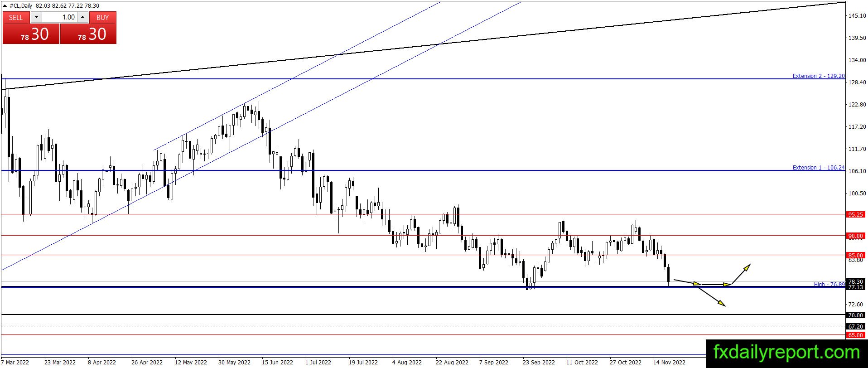Viewport: 868px width, 368px height.
Task: Click the 23 Sep 2022 date label
Action: (539, 362)
